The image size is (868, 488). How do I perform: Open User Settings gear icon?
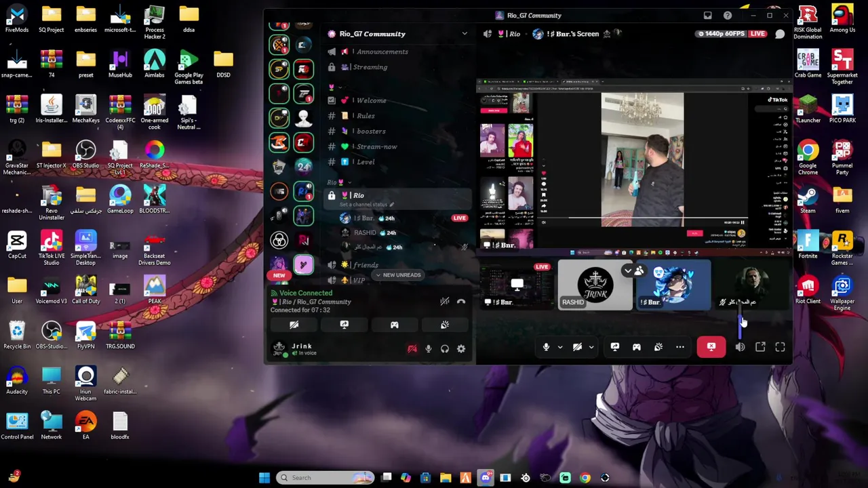click(x=461, y=349)
